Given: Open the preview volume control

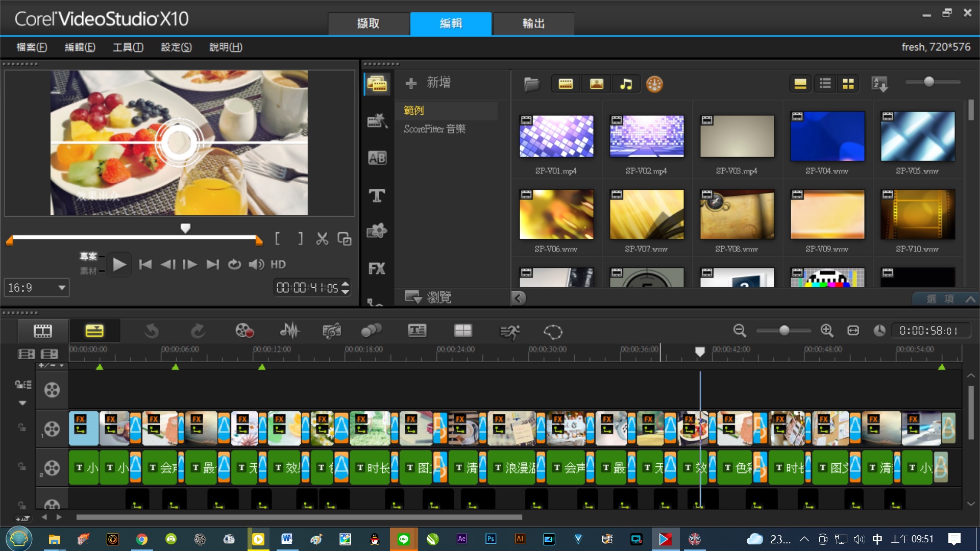Looking at the screenshot, I should pos(256,264).
